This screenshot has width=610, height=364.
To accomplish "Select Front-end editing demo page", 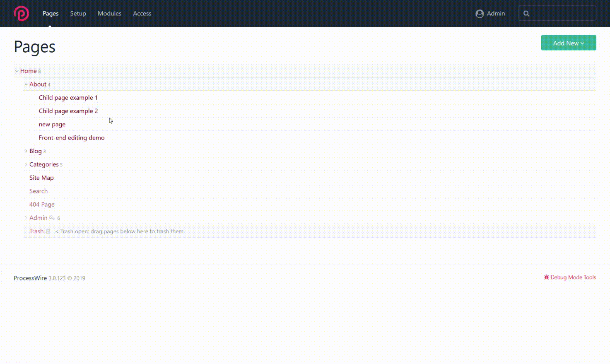I will pyautogui.click(x=72, y=137).
